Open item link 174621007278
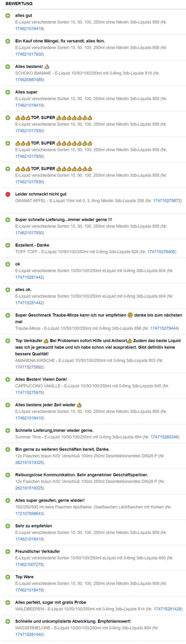Screen dimensions: 186x644 click(29, 565)
